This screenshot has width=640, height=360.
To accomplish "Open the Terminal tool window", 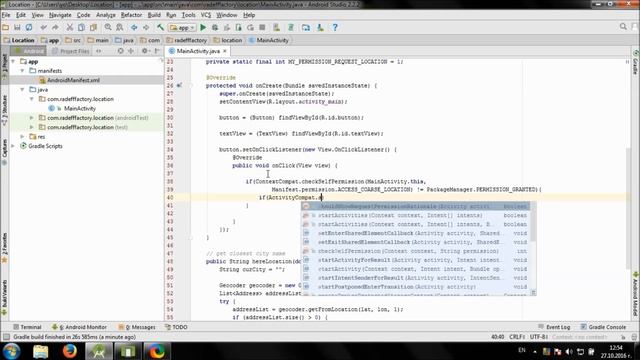I will [27, 327].
